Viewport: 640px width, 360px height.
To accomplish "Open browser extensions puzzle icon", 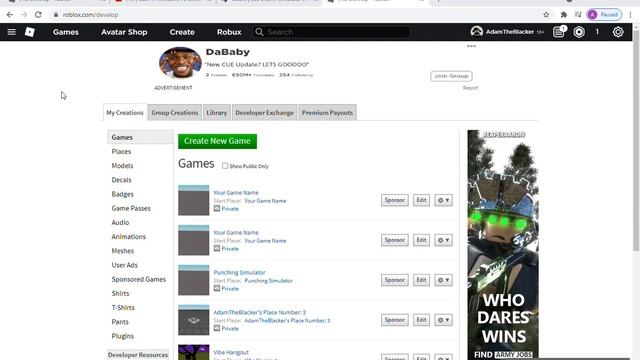I will coord(564,15).
